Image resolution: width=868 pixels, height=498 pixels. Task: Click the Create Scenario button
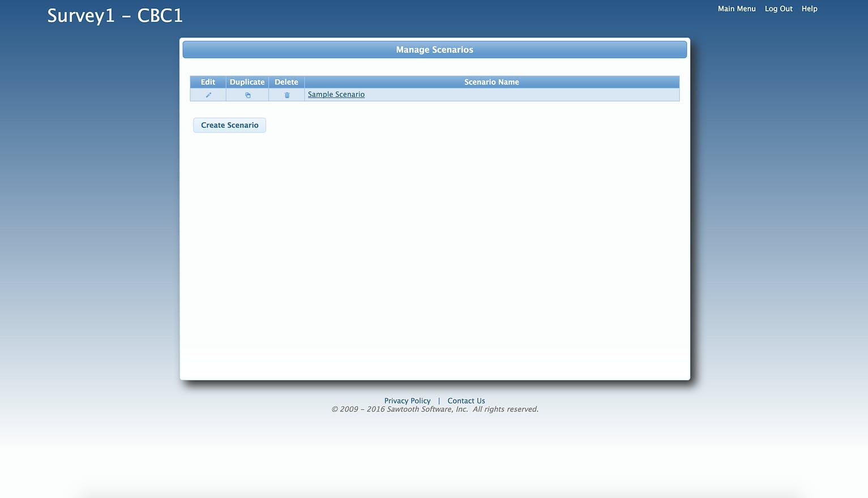coord(229,125)
